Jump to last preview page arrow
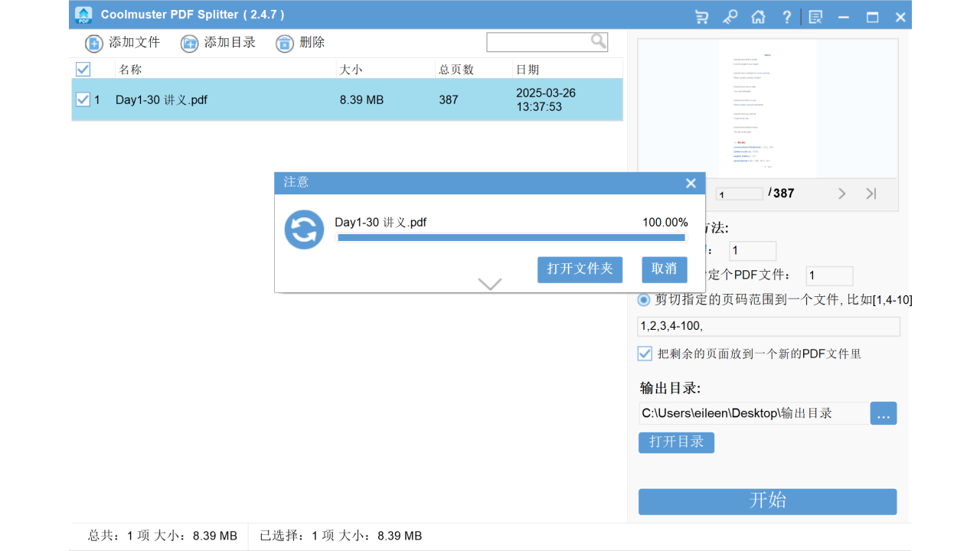 pyautogui.click(x=871, y=194)
